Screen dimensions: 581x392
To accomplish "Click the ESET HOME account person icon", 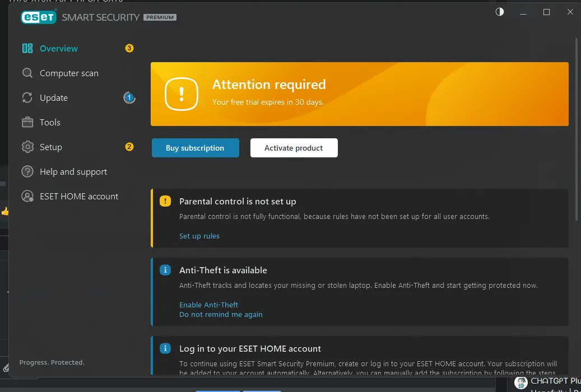I will pos(27,197).
